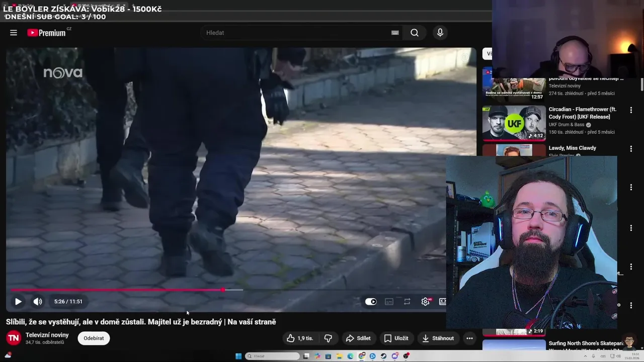The image size is (644, 362).
Task: Mute the video with speaker icon
Action: (38, 302)
